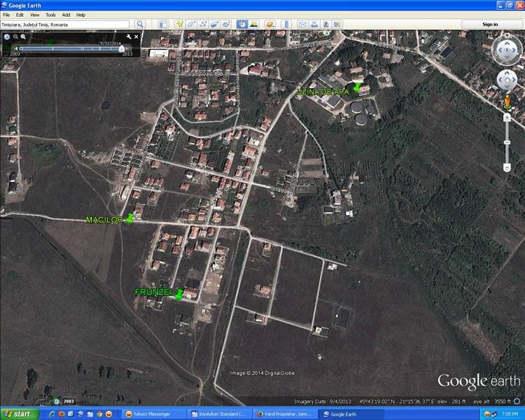Viewport: 525px width, 420px height.
Task: Click the Sign in button
Action: coord(490,24)
